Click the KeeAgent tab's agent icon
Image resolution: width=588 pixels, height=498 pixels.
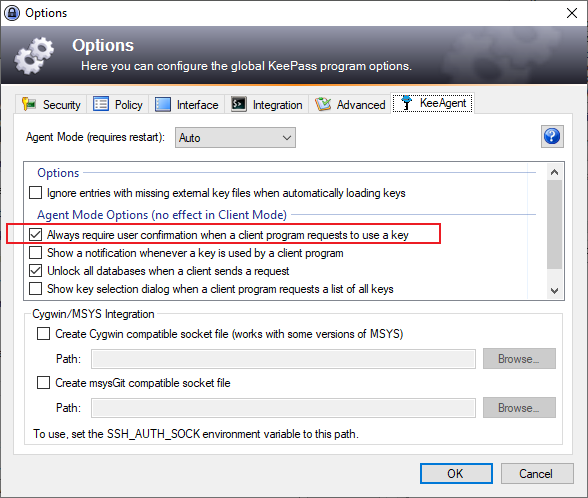[x=406, y=103]
